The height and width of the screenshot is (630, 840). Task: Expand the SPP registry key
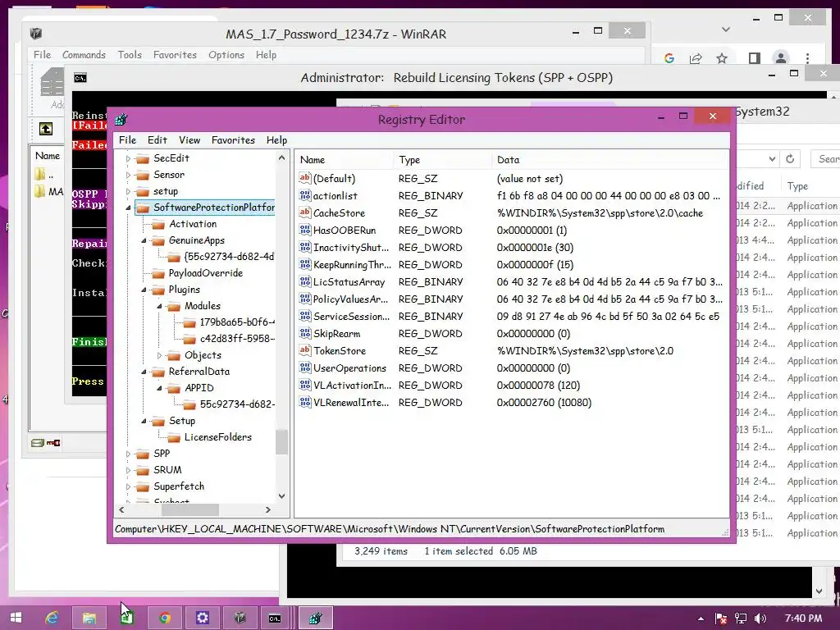click(x=128, y=454)
